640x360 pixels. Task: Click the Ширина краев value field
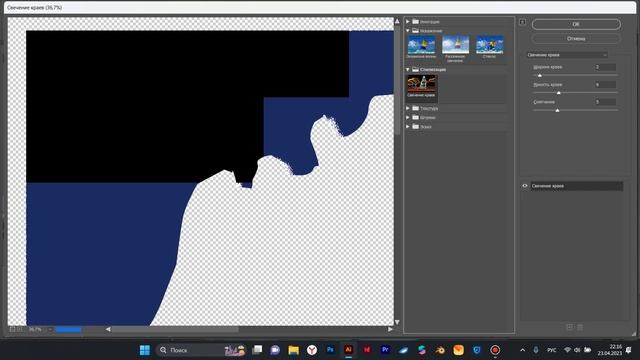pyautogui.click(x=605, y=67)
